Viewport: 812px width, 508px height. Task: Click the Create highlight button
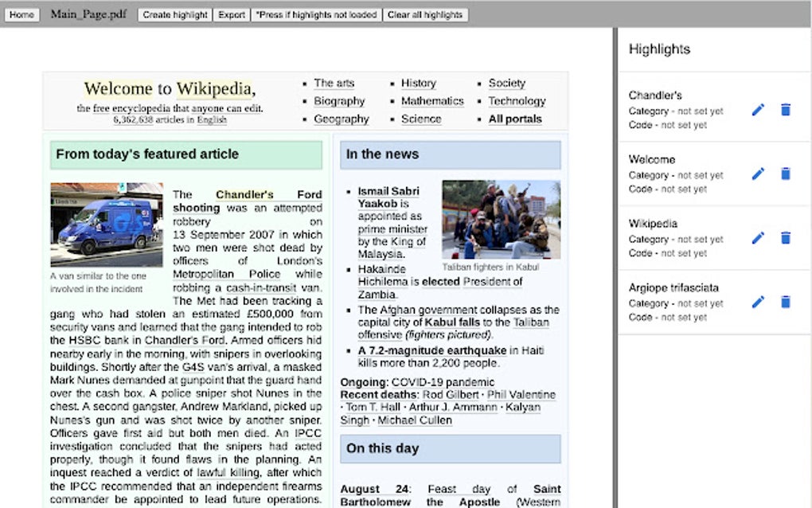pos(175,14)
